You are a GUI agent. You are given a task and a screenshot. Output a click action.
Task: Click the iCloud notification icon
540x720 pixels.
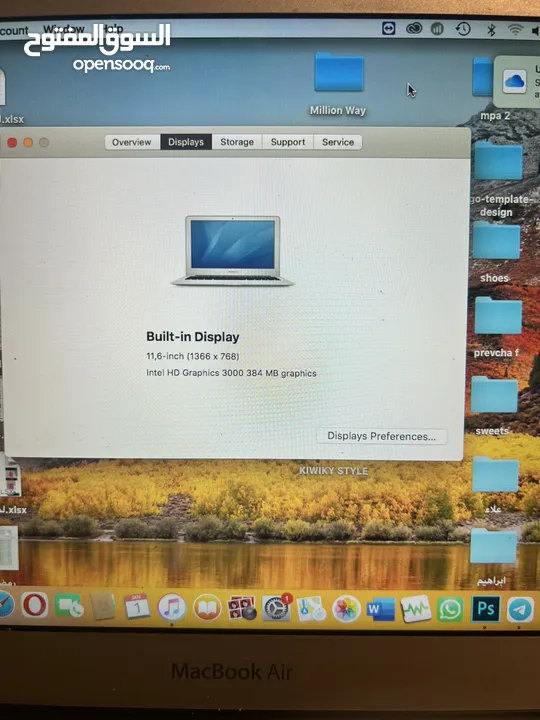514,82
